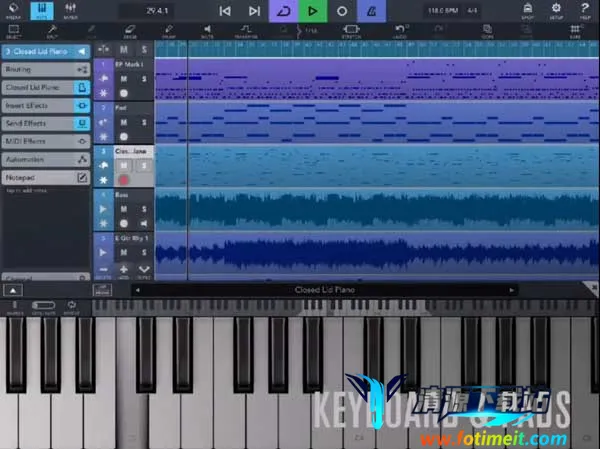This screenshot has width=600, height=449.
Task: Jump to the previous locator
Action: [x=225, y=11]
